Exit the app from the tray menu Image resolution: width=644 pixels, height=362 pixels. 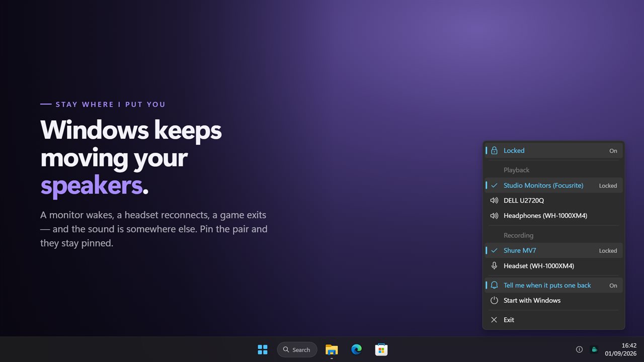point(553,320)
